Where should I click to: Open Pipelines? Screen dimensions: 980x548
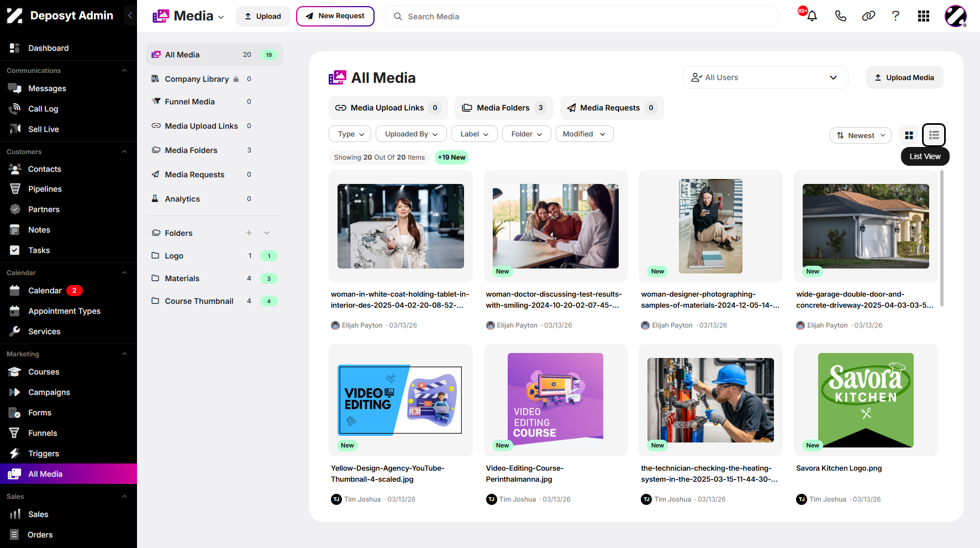click(69, 189)
